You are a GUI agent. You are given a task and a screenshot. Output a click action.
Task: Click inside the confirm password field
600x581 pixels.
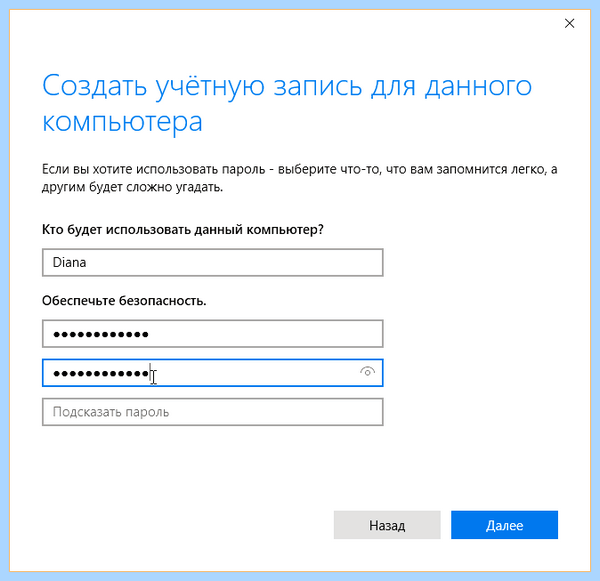click(x=212, y=373)
